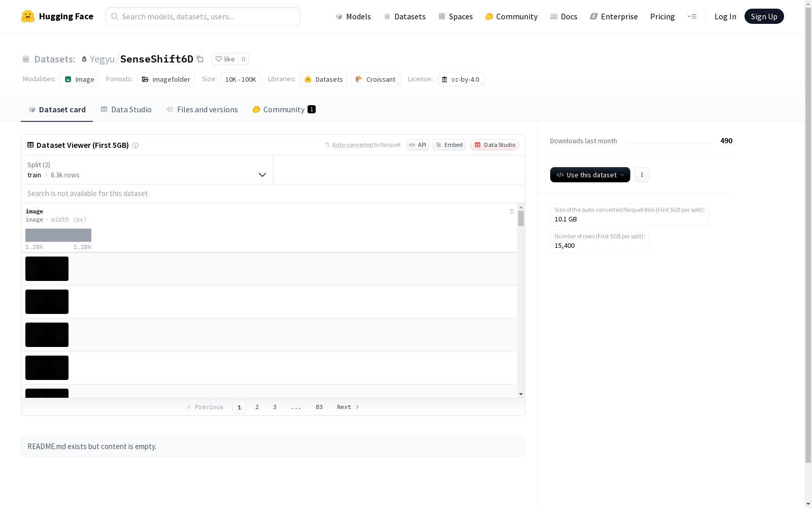Viewport: 812px width, 508px height.
Task: Open the dataset viewer info icon
Action: point(136,145)
